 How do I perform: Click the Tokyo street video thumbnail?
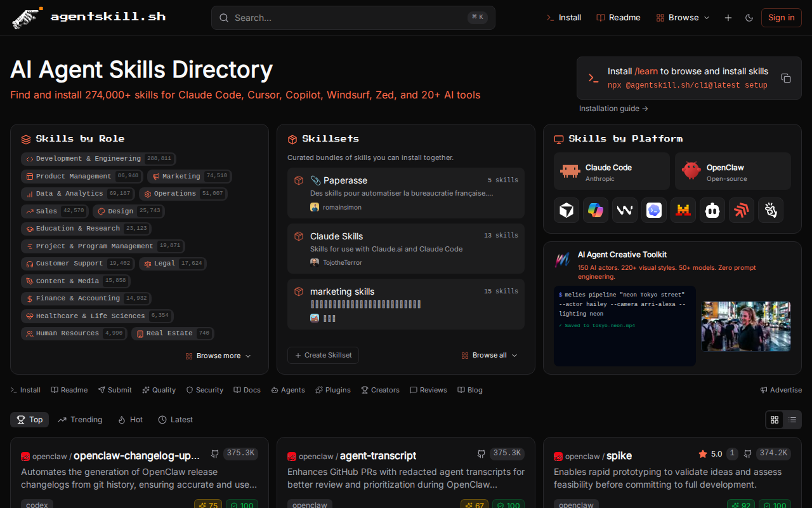745,326
